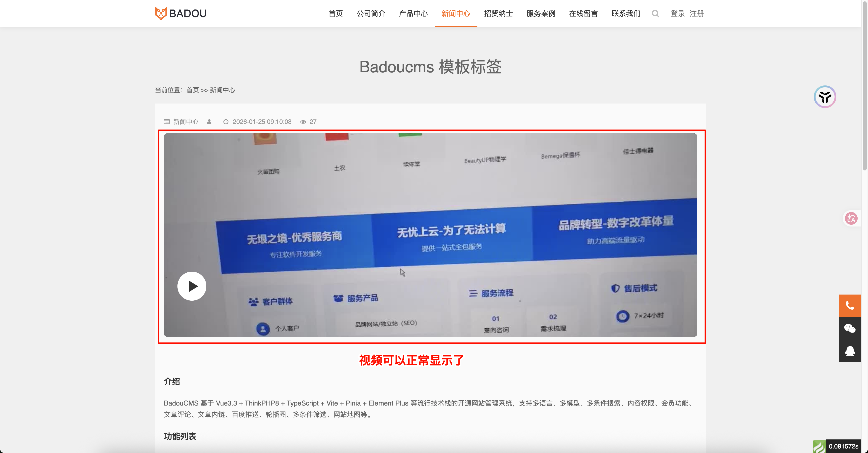
Task: Switch to the 服务案例 menu item
Action: (x=540, y=14)
